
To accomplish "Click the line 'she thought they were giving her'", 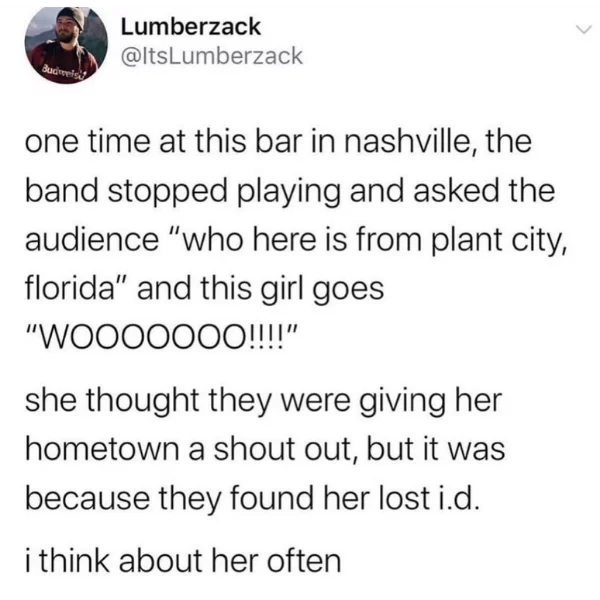I will coord(263,403).
